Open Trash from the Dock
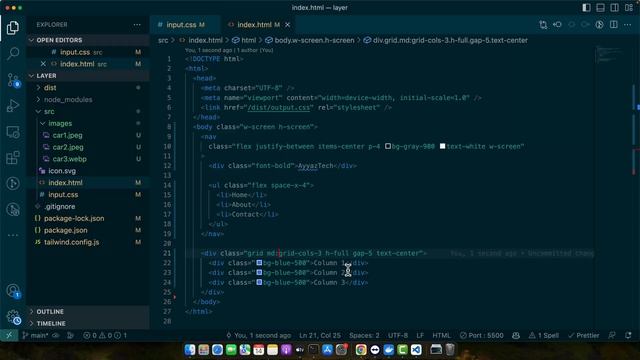This screenshot has height=360, width=640. click(450, 350)
